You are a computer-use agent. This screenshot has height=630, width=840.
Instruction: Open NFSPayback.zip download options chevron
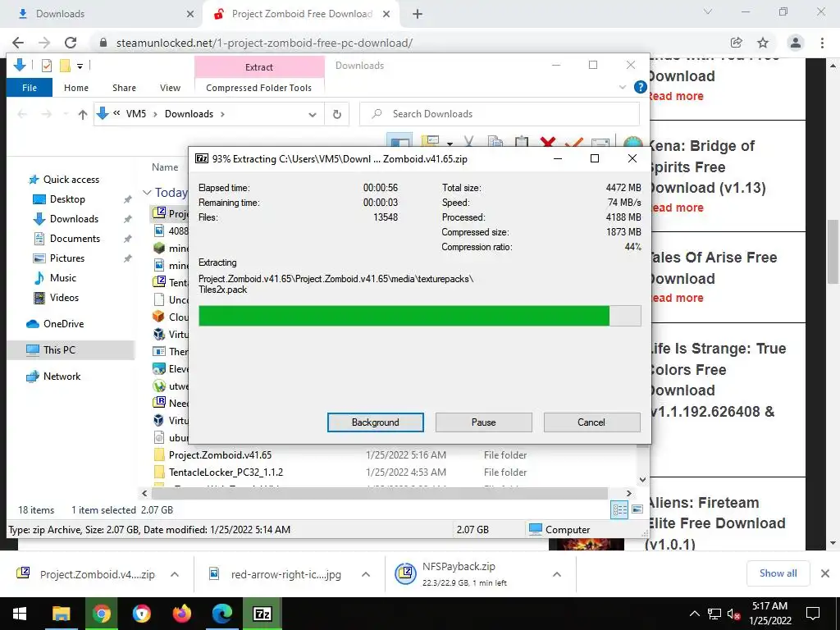click(557, 574)
